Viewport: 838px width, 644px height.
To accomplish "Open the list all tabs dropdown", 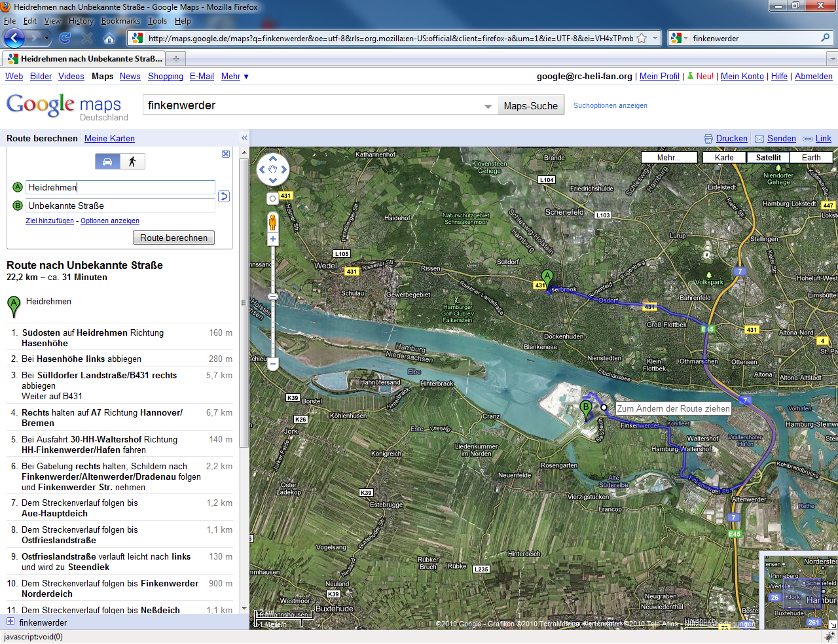I will pos(832,58).
